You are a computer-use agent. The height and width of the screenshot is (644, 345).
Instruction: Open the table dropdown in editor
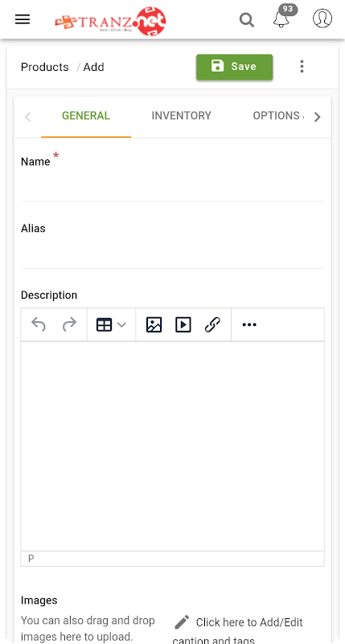pos(111,324)
